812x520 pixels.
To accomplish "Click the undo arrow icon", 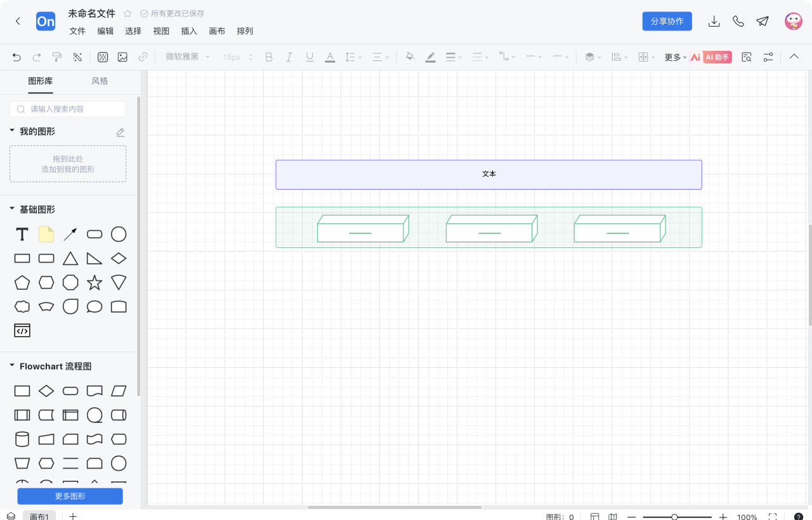I will click(x=16, y=57).
